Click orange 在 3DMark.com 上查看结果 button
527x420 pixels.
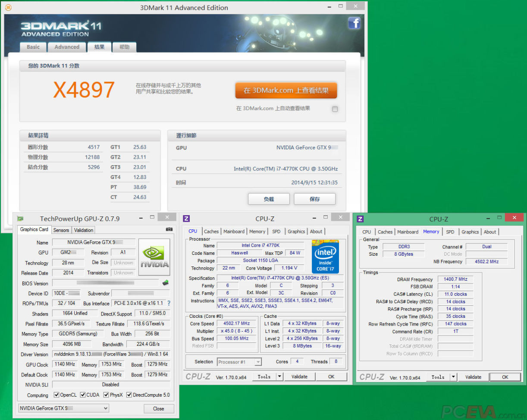click(286, 91)
